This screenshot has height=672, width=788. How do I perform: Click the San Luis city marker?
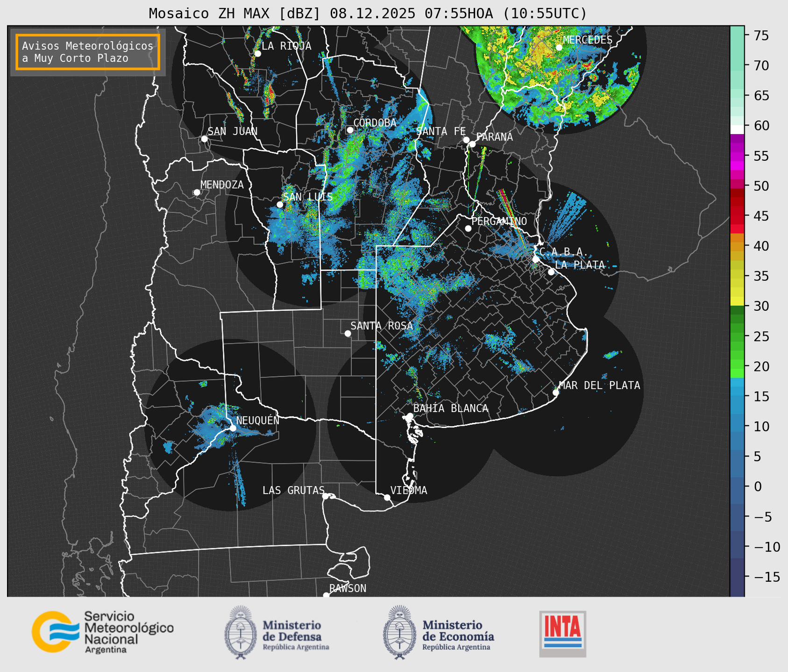click(280, 205)
